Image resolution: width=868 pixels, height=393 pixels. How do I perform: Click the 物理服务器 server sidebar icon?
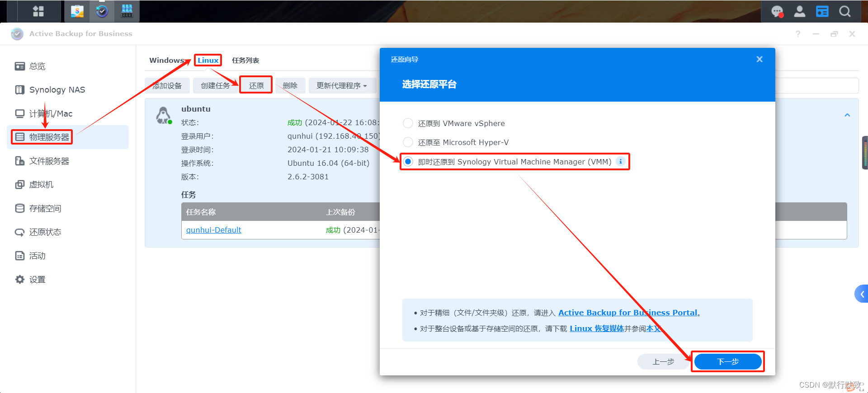coord(20,137)
